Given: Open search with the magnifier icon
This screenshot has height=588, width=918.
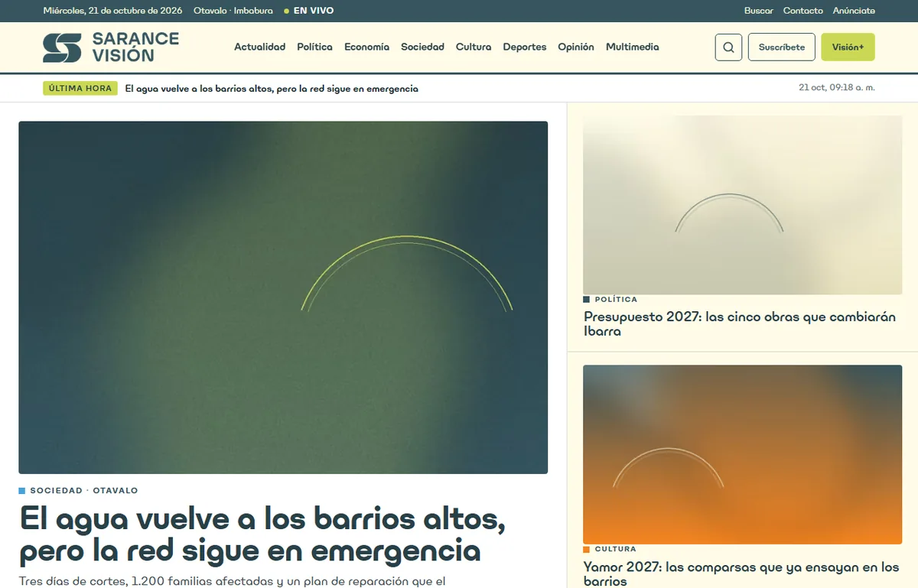Looking at the screenshot, I should 728,47.
